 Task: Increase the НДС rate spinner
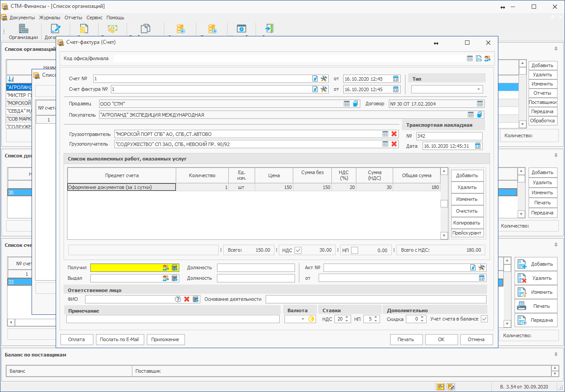tap(347, 317)
